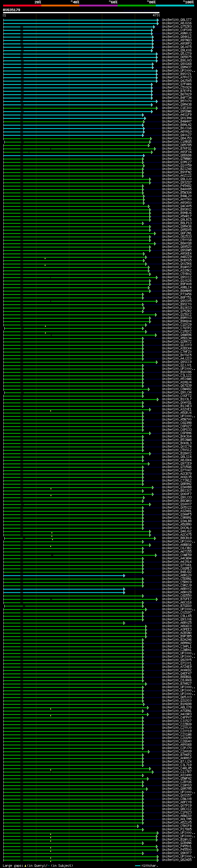Click the label UniRef100_Q9M437
The height and width of the screenshot is (868, 197).
(x=177, y=67)
